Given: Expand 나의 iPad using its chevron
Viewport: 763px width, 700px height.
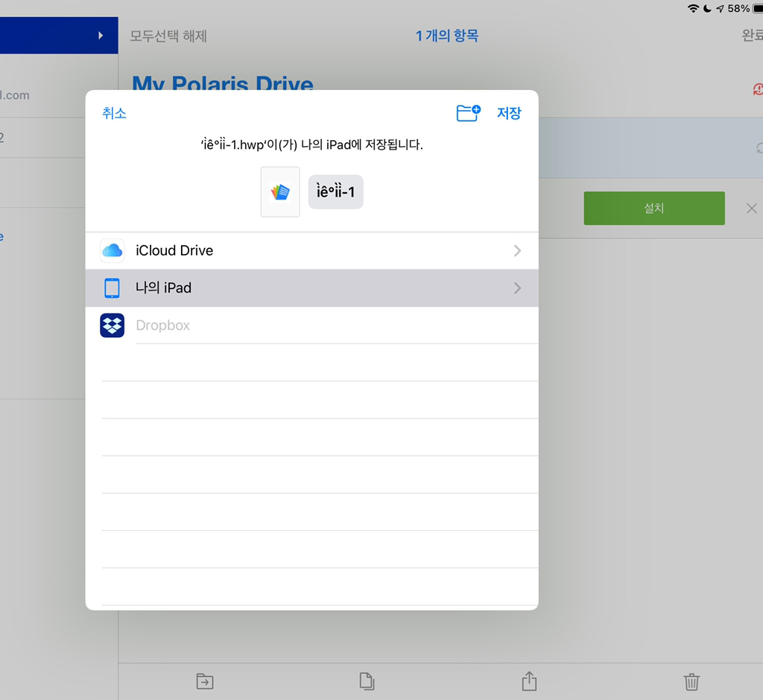Looking at the screenshot, I should pyautogui.click(x=517, y=288).
